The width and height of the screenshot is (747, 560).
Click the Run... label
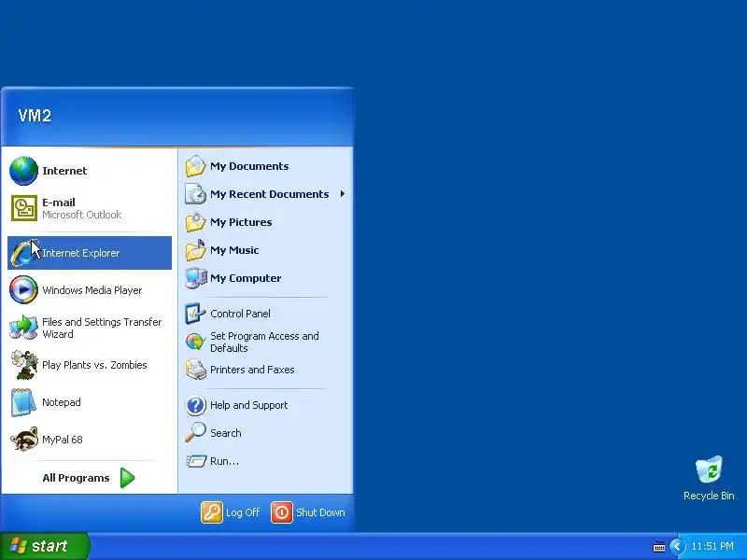224,461
